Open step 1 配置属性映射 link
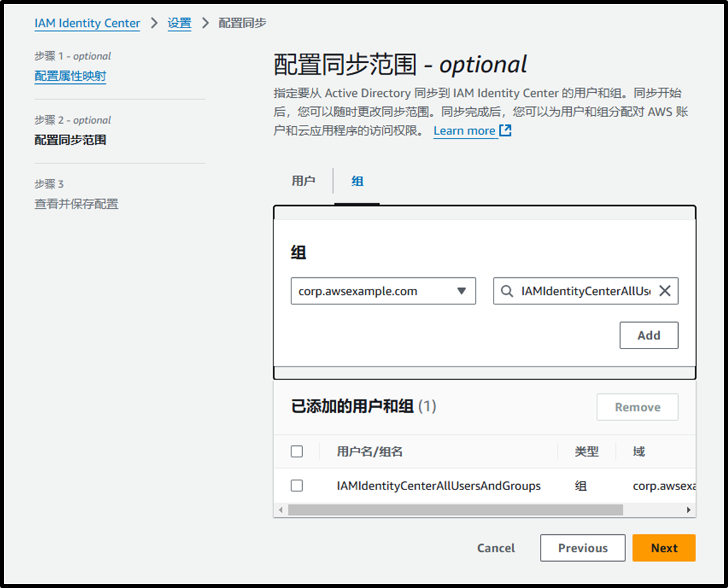The image size is (728, 588). [x=70, y=76]
